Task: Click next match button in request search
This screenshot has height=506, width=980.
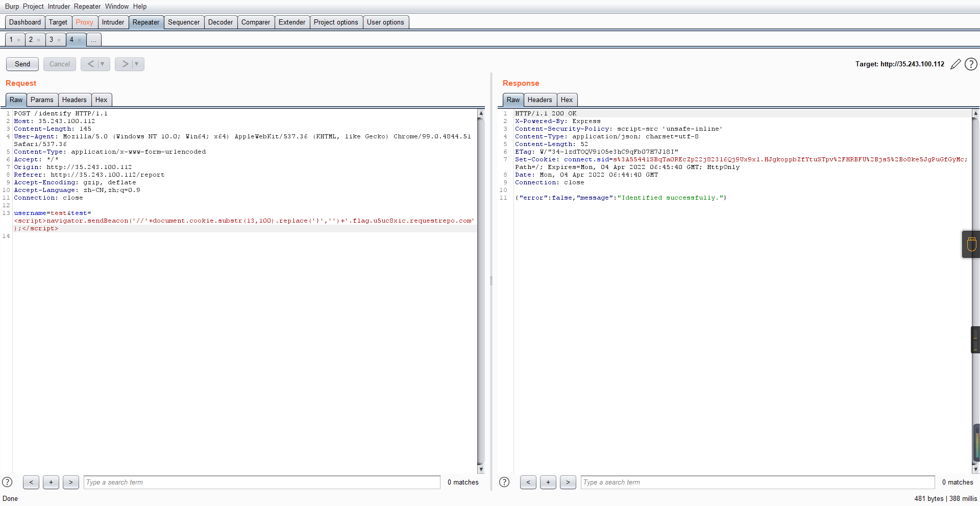Action: point(71,482)
